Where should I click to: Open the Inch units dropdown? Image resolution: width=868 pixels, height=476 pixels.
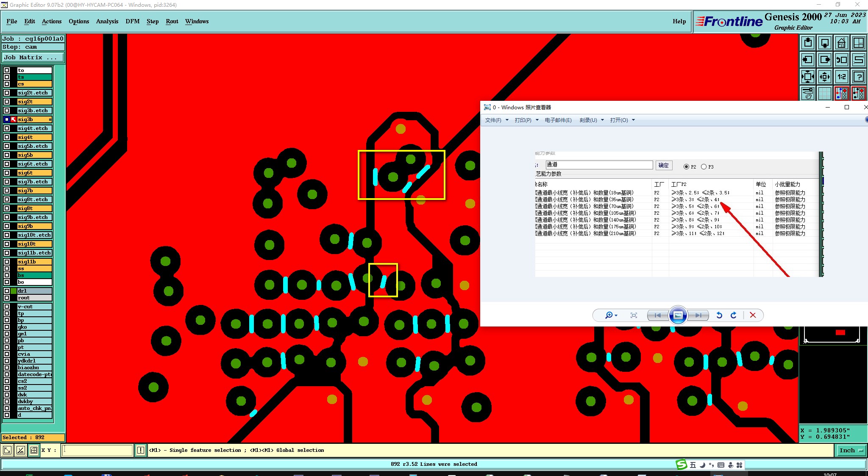pos(851,451)
